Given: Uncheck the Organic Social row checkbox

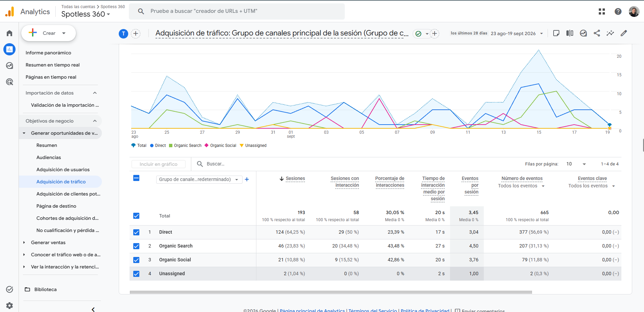Looking at the screenshot, I should click(136, 260).
